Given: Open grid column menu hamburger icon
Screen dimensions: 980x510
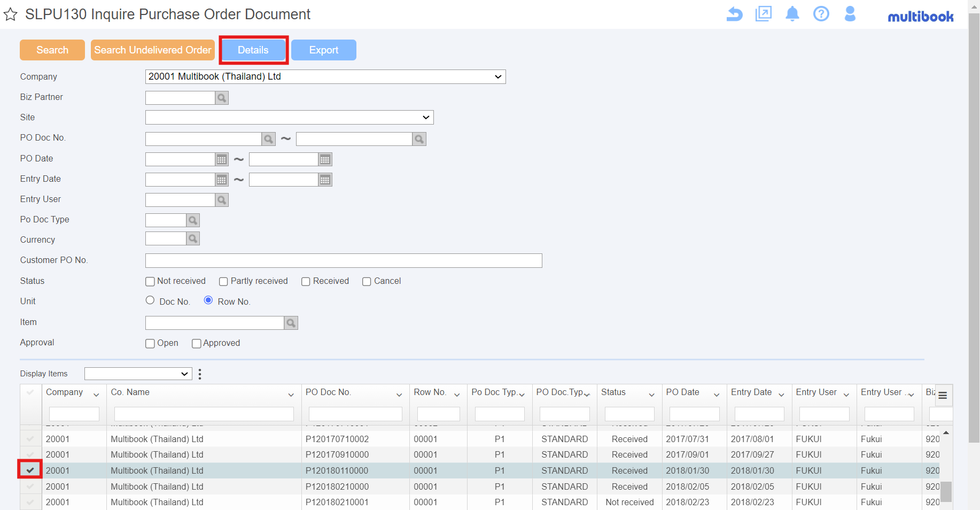Looking at the screenshot, I should point(943,396).
